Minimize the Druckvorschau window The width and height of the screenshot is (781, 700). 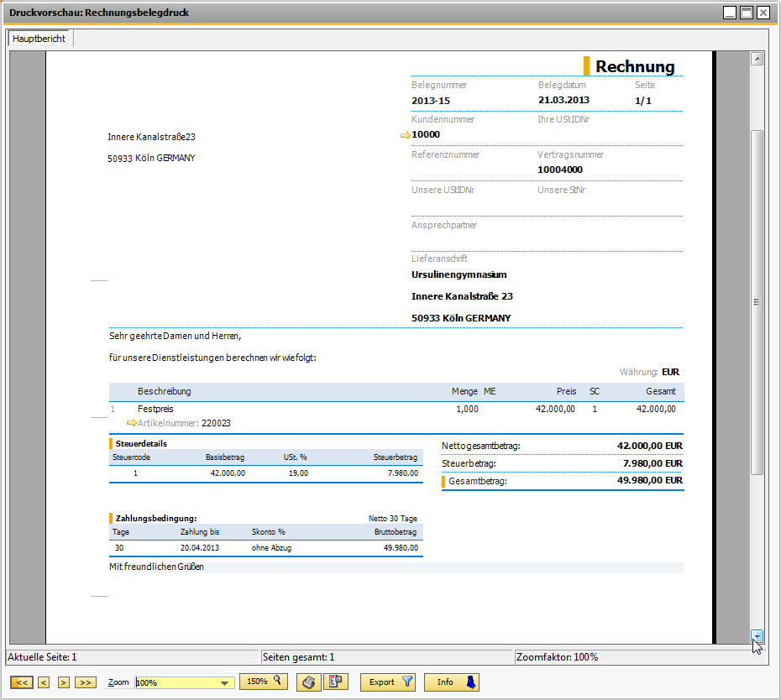pos(730,13)
